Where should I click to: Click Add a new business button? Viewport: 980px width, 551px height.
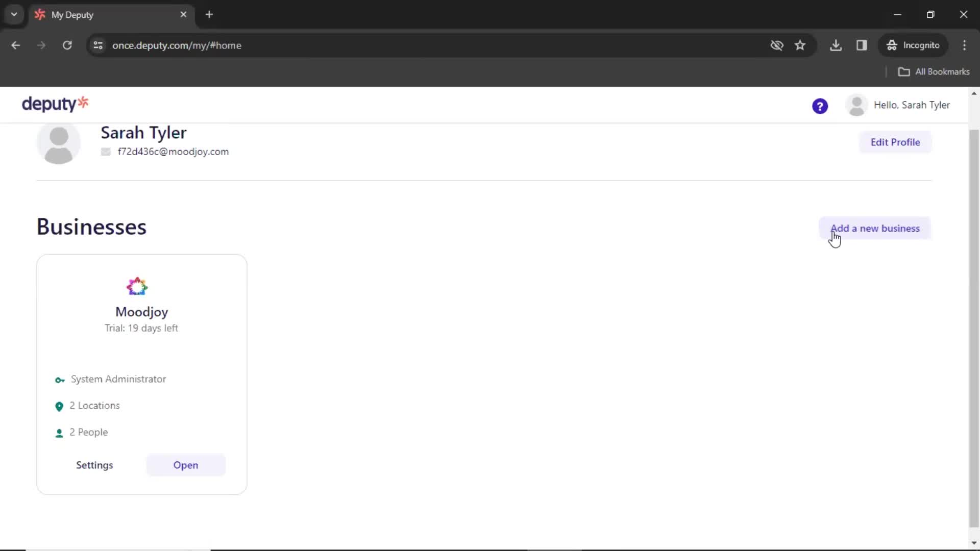click(x=875, y=228)
